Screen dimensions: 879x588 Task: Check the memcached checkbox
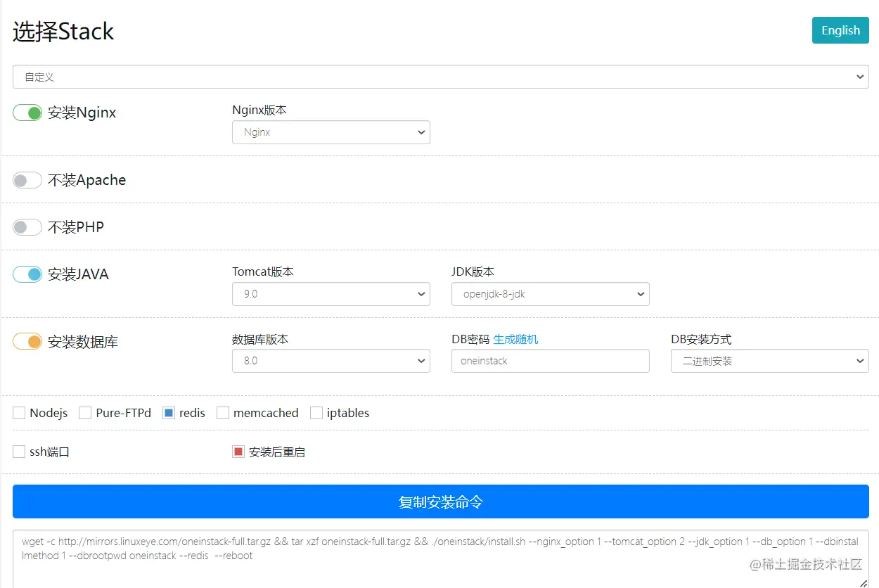[x=223, y=413]
